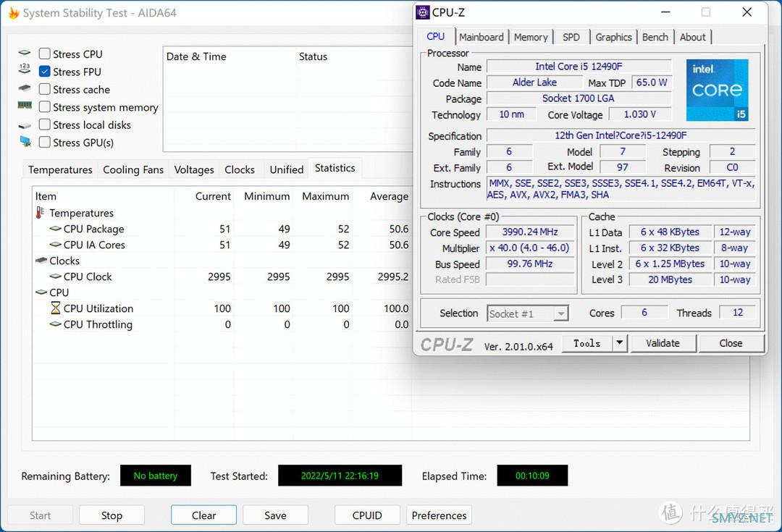Click the Intel Core i5 12490F name field
This screenshot has height=532, width=782.
pyautogui.click(x=579, y=67)
